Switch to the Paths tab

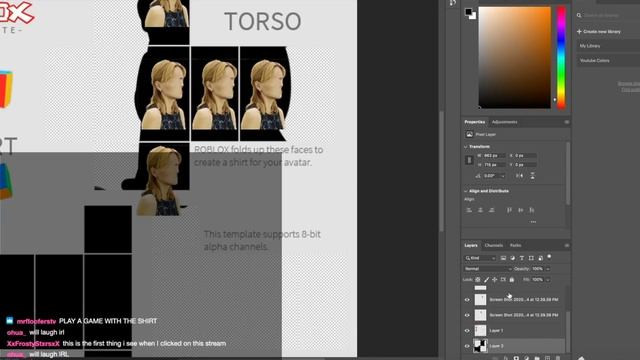[x=516, y=245]
